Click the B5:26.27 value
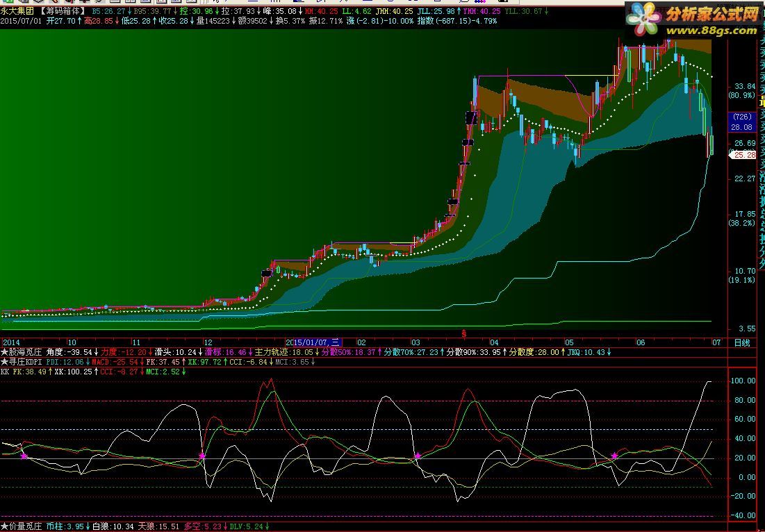Viewport: 765px width, 532px height. (108, 10)
